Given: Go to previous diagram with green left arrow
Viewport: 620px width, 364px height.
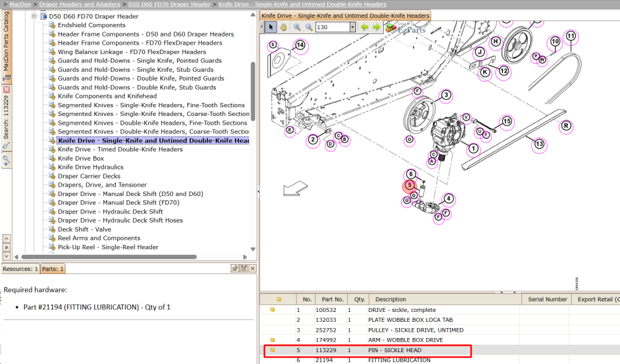Looking at the screenshot, I should click(x=365, y=27).
